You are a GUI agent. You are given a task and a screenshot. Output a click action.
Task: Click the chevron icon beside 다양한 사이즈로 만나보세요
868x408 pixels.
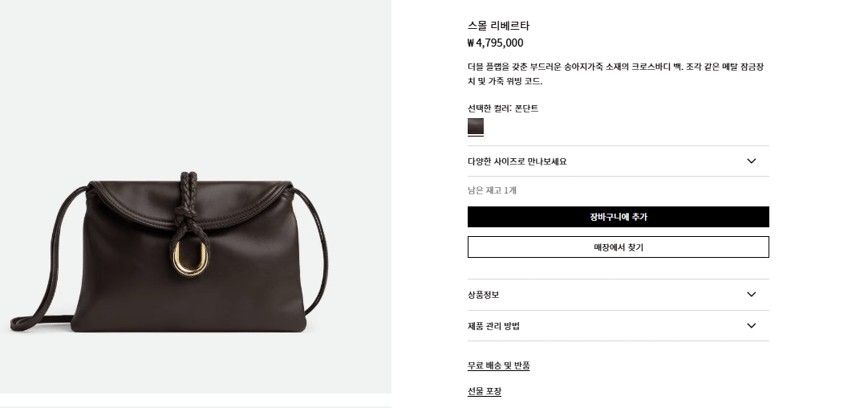click(x=751, y=161)
